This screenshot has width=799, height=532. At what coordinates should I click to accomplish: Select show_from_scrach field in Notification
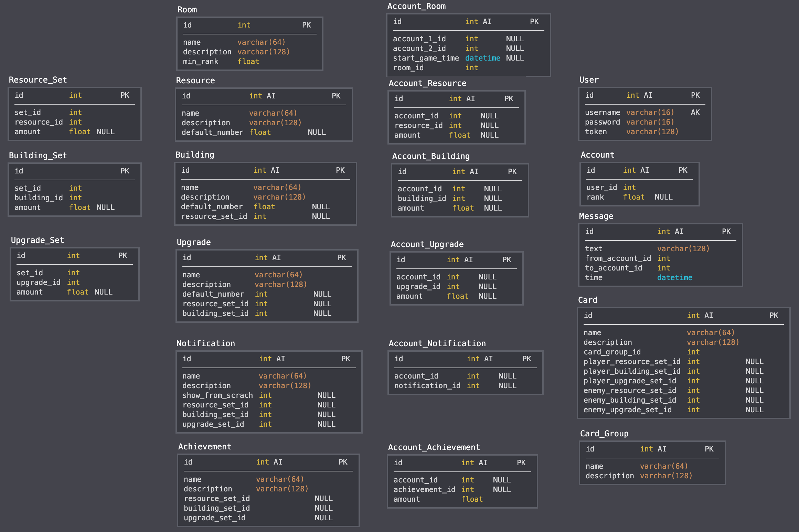coord(217,395)
